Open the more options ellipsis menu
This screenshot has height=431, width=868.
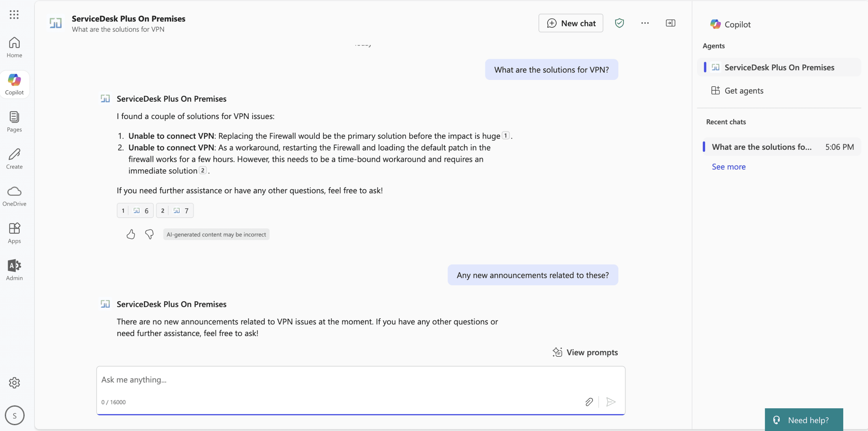coord(645,23)
